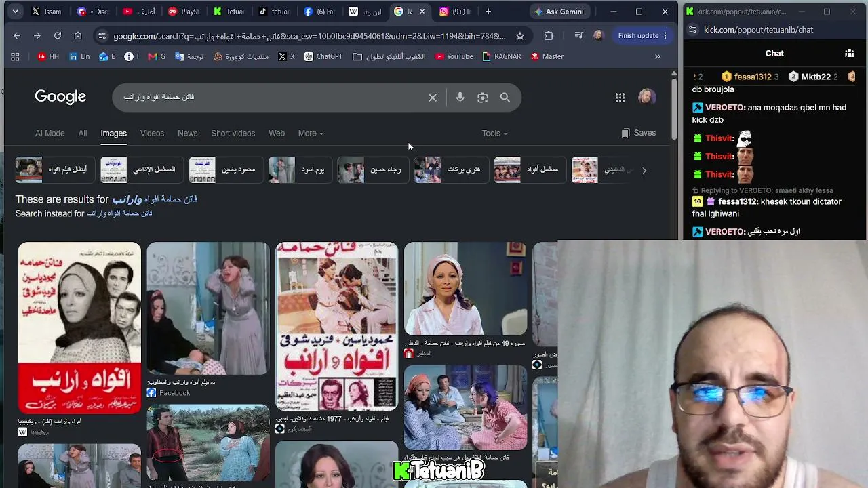Image resolution: width=868 pixels, height=488 pixels.
Task: Open the X bookmark in bookmarks bar
Action: pyautogui.click(x=286, y=56)
